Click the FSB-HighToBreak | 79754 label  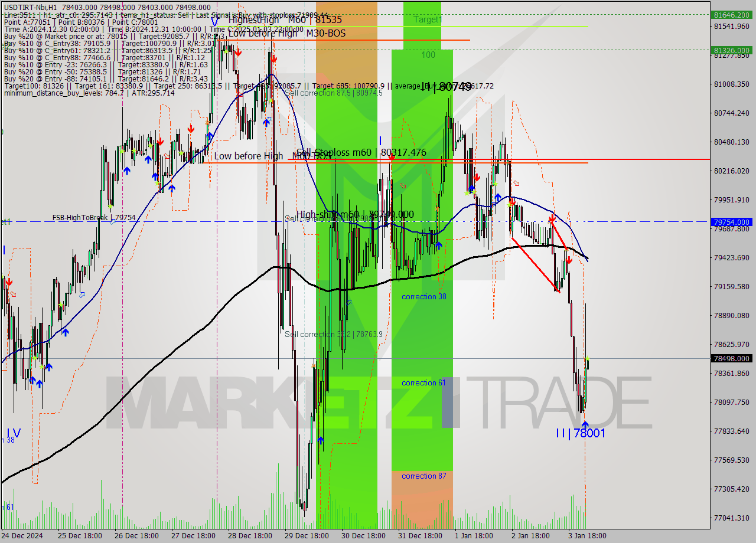pos(94,218)
